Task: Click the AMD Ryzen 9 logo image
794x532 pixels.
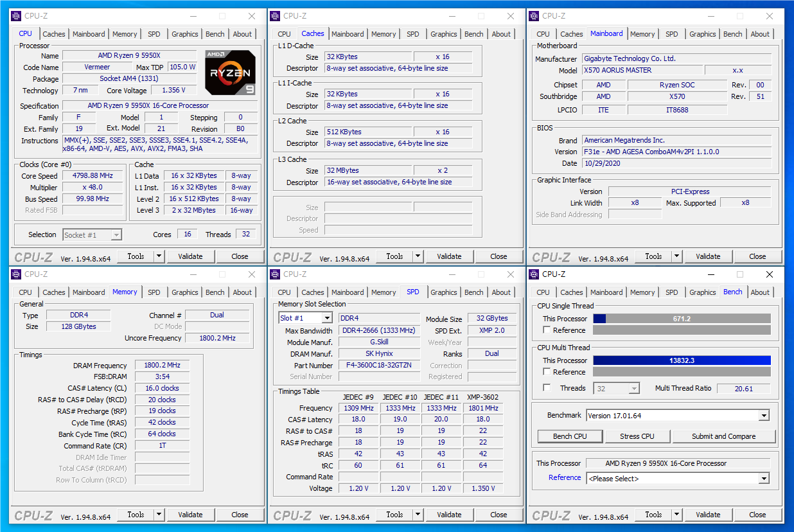Action: click(231, 72)
